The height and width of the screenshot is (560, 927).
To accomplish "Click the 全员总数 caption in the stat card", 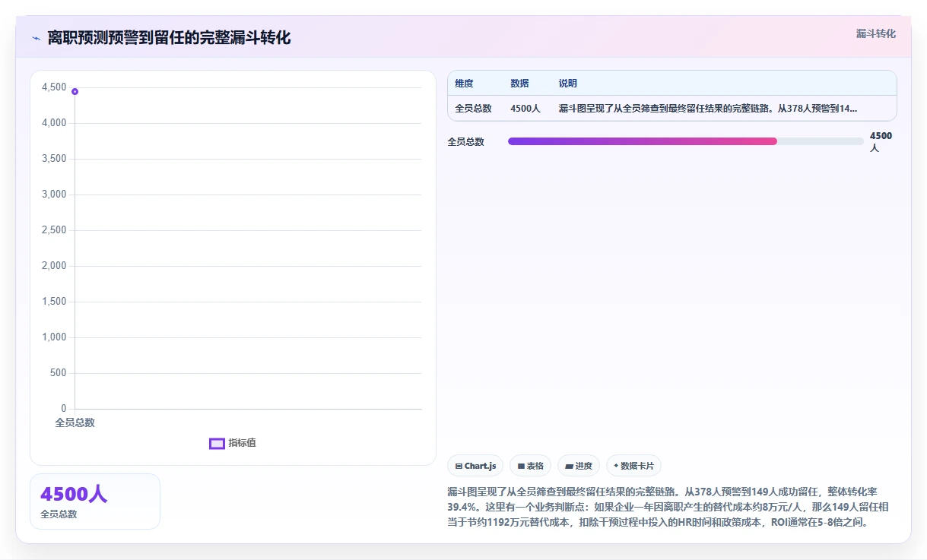I will (x=59, y=514).
